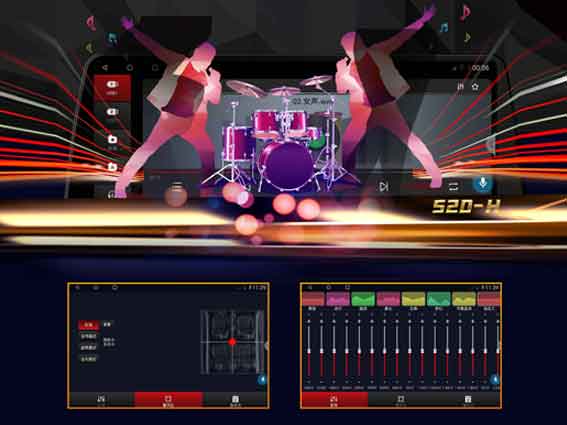Open the fourth sidebar folder icon
The image size is (567, 425).
pyautogui.click(x=112, y=166)
